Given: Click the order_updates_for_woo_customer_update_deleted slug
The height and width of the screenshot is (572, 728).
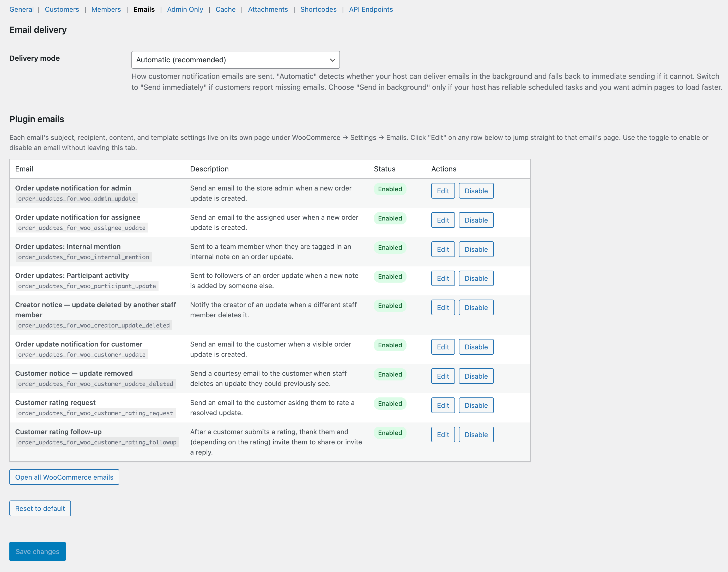Looking at the screenshot, I should [x=96, y=384].
